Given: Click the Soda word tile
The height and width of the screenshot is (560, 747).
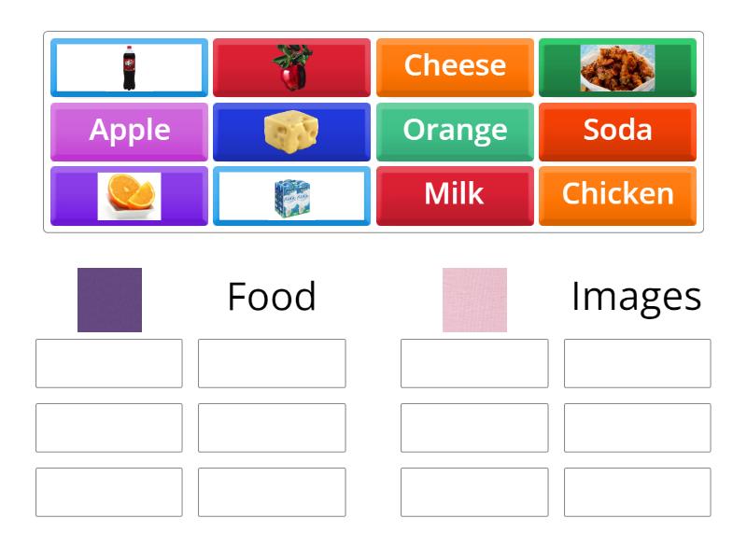Looking at the screenshot, I should pyautogui.click(x=617, y=131).
